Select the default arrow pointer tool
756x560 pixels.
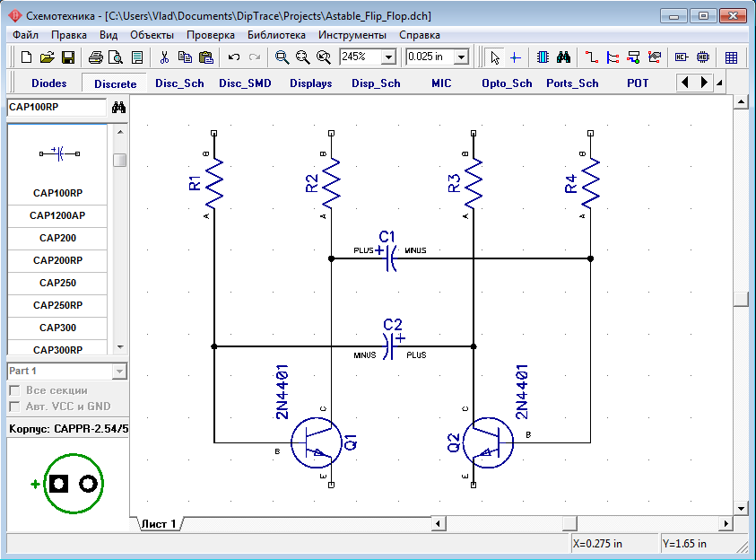495,57
